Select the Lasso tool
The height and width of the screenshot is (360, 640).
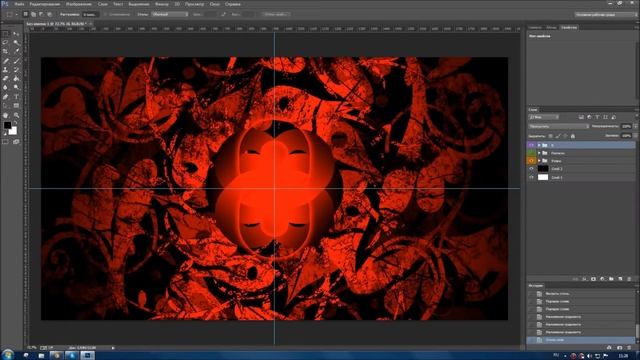(5, 42)
